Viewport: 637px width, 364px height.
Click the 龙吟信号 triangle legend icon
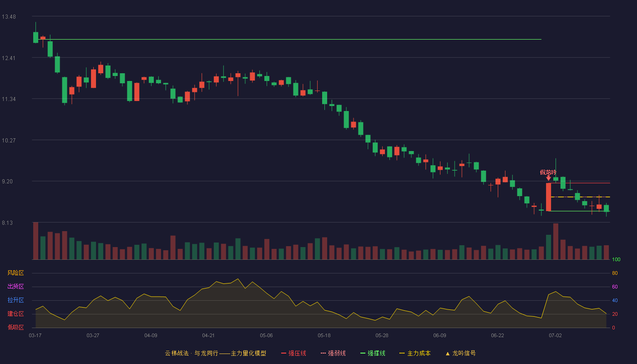pyautogui.click(x=447, y=354)
